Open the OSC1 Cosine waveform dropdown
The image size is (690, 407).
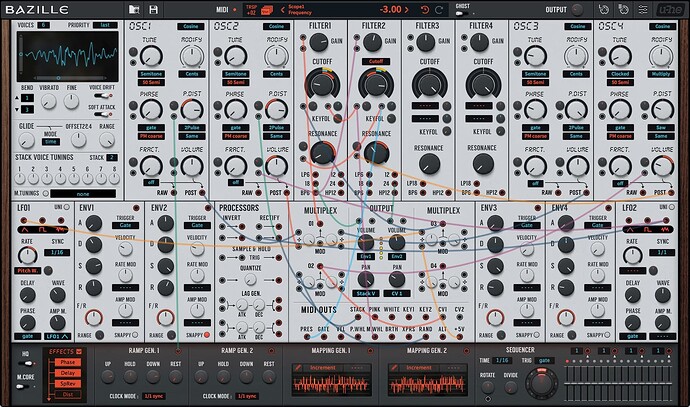[x=191, y=26]
